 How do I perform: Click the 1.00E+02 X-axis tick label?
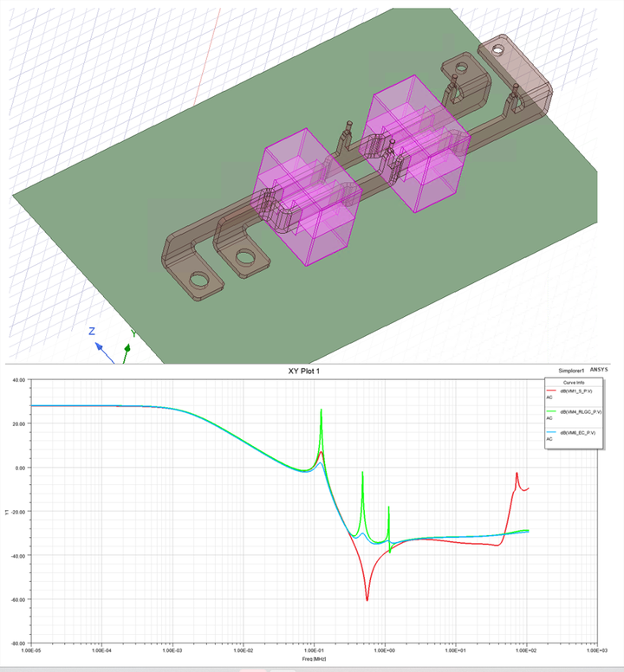point(526,650)
